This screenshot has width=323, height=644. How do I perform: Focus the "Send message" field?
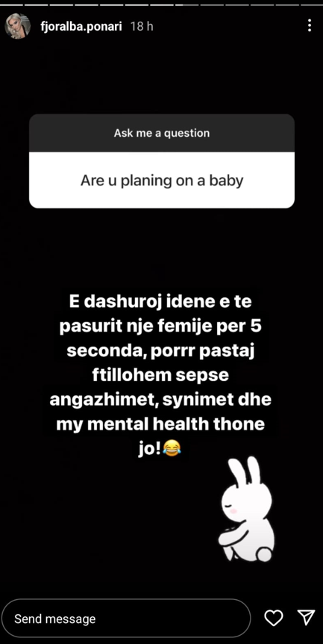click(x=125, y=618)
